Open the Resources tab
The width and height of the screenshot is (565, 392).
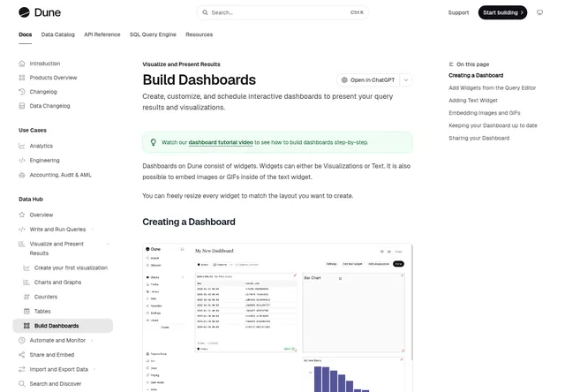click(x=200, y=34)
